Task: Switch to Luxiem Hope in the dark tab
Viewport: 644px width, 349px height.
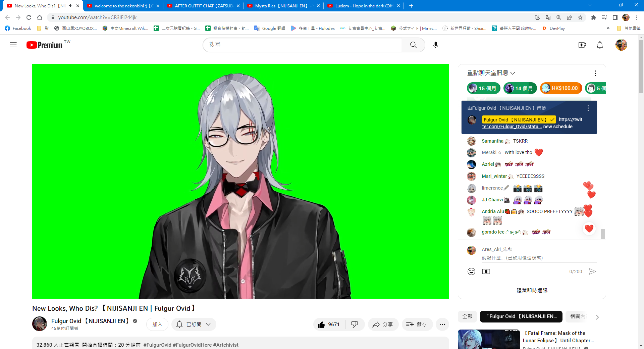Action: click(364, 6)
